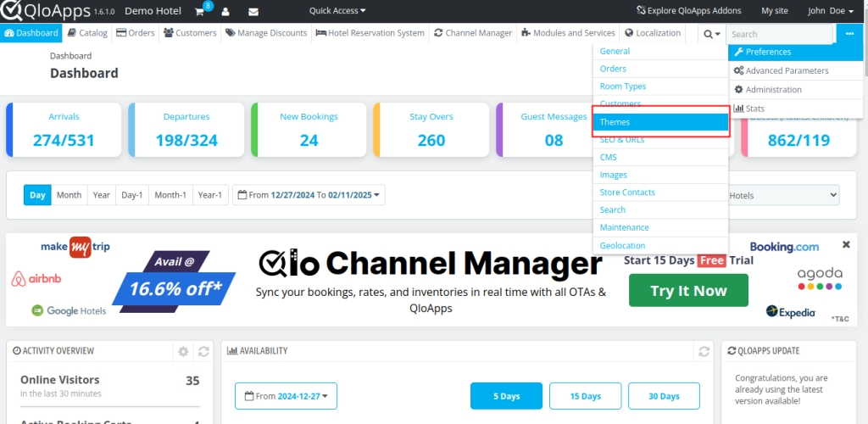Open the Customers menu in navigation bar

click(191, 33)
